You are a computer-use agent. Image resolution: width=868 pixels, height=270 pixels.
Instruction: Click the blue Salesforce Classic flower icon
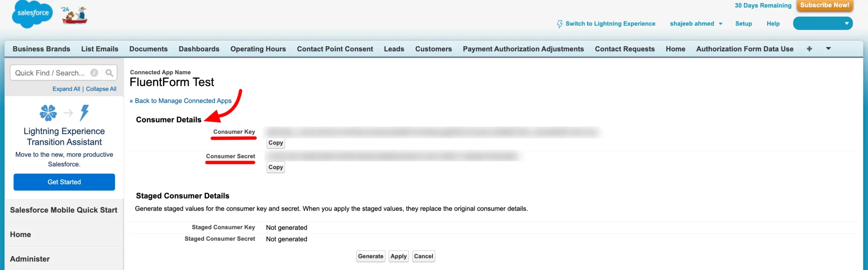pyautogui.click(x=48, y=113)
